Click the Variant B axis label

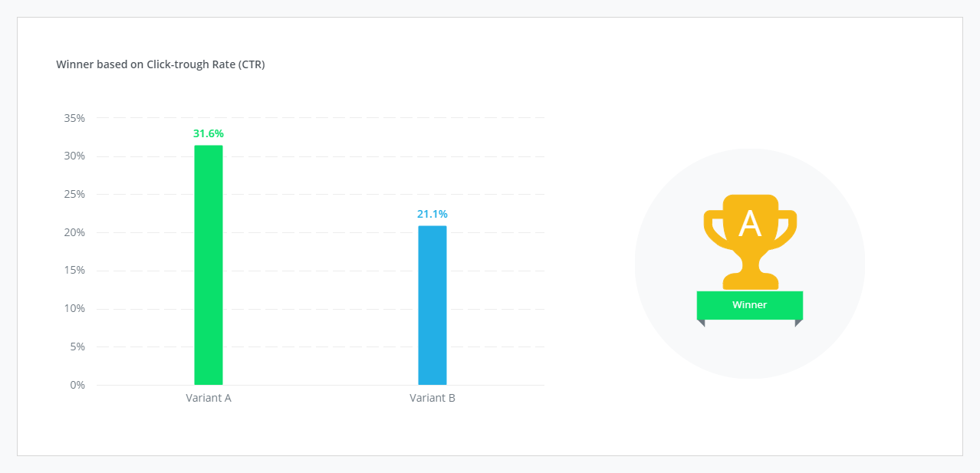coord(432,398)
